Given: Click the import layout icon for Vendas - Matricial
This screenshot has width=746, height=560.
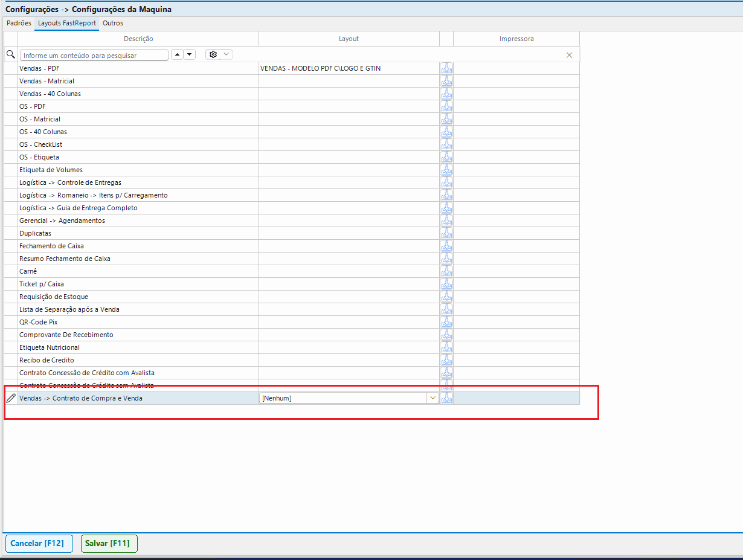Looking at the screenshot, I should point(446,81).
